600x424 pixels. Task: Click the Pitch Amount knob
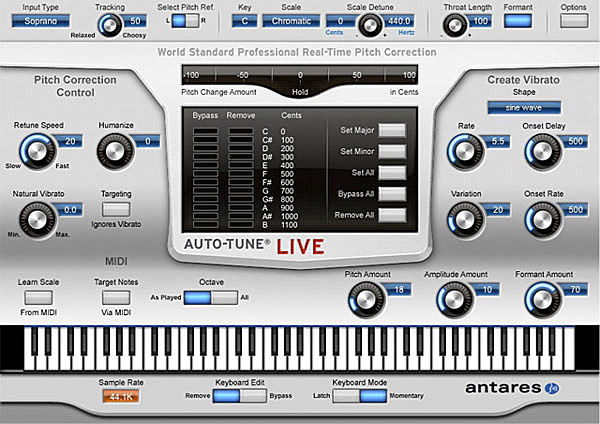(x=365, y=298)
